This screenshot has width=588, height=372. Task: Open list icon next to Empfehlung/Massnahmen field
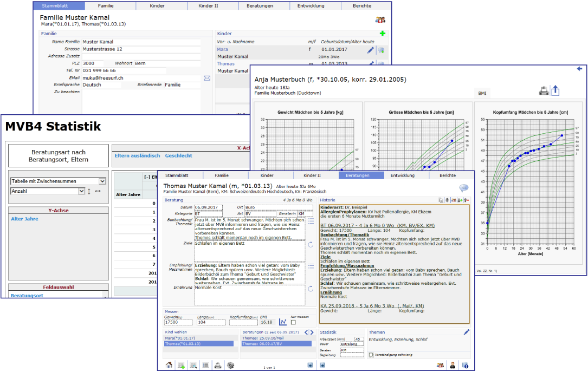[311, 266]
